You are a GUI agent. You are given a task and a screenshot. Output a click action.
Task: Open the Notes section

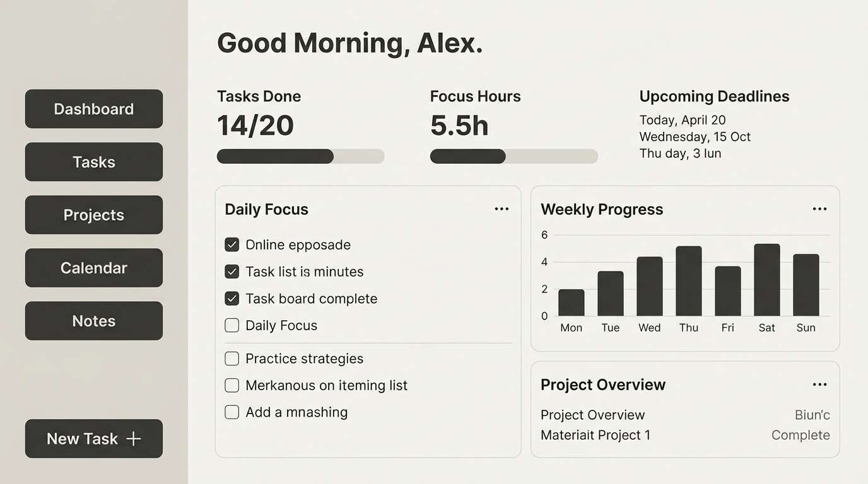(93, 320)
